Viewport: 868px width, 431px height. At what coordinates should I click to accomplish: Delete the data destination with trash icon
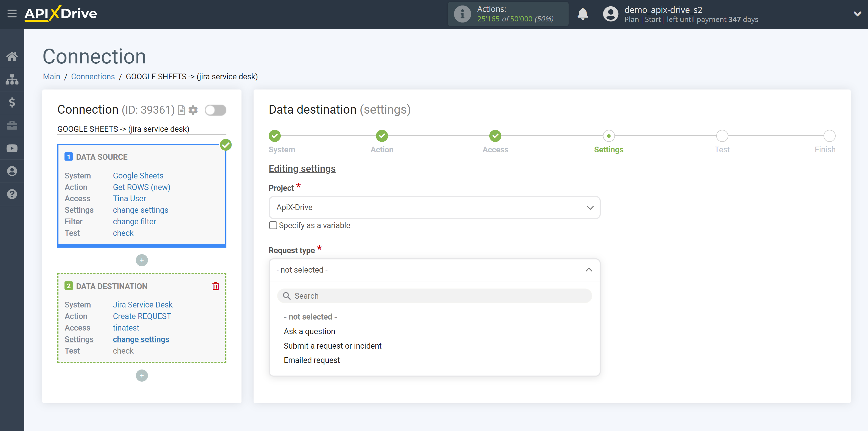[216, 286]
